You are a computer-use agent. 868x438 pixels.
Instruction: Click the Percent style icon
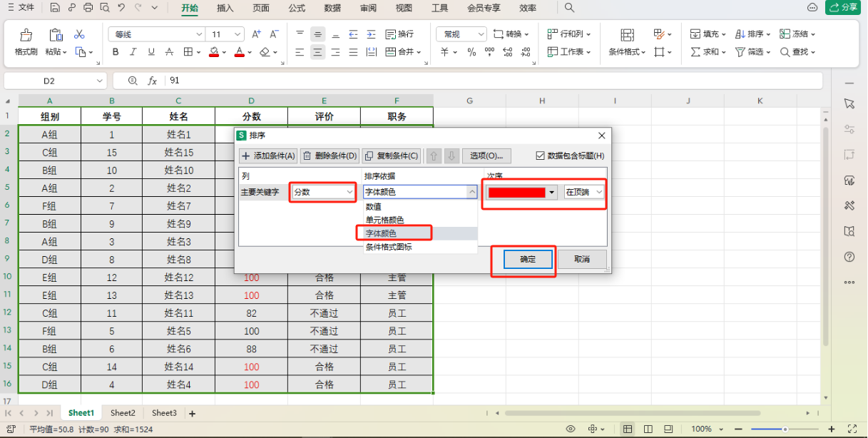coord(471,52)
